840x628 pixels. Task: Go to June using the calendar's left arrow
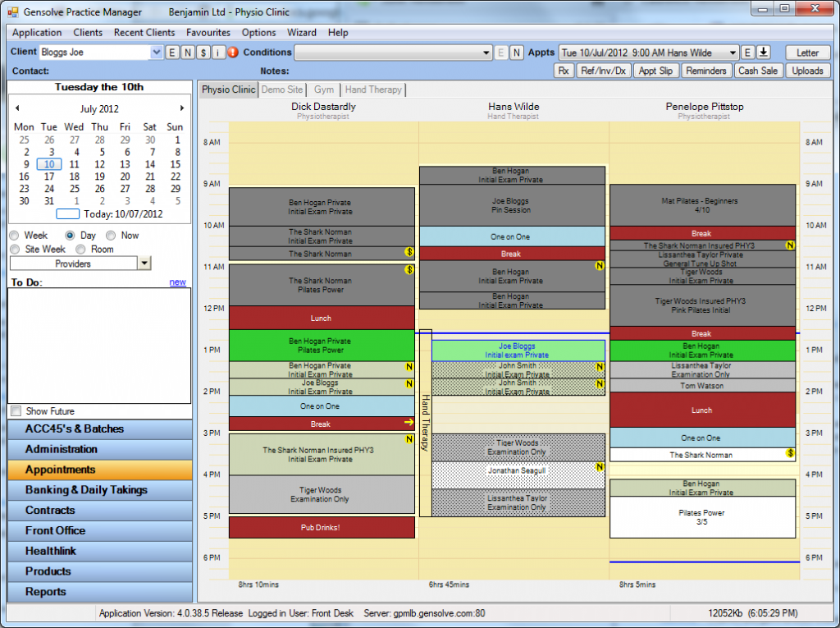16,108
